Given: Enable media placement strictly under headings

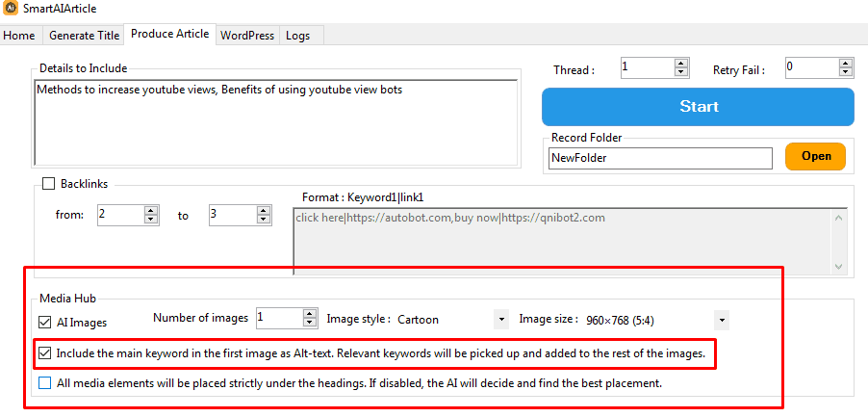Looking at the screenshot, I should point(45,382).
